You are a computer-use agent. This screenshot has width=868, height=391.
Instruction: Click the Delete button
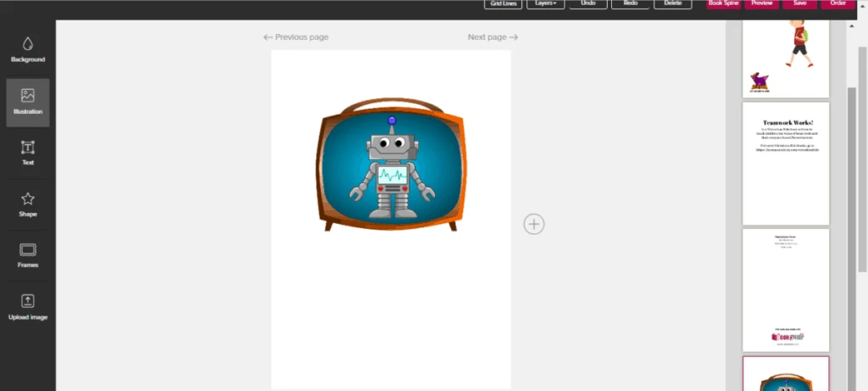click(x=672, y=4)
